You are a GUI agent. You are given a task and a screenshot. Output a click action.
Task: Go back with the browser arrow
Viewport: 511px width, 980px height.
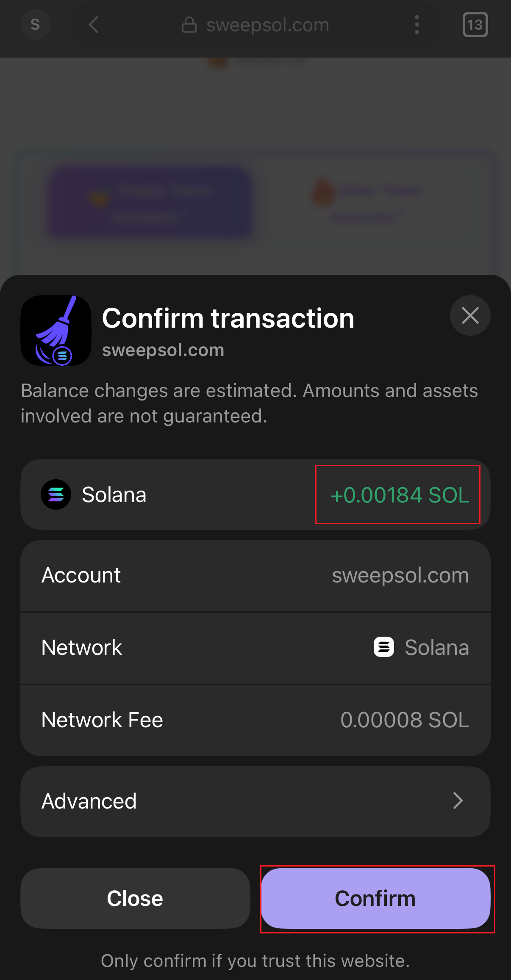[x=94, y=25]
